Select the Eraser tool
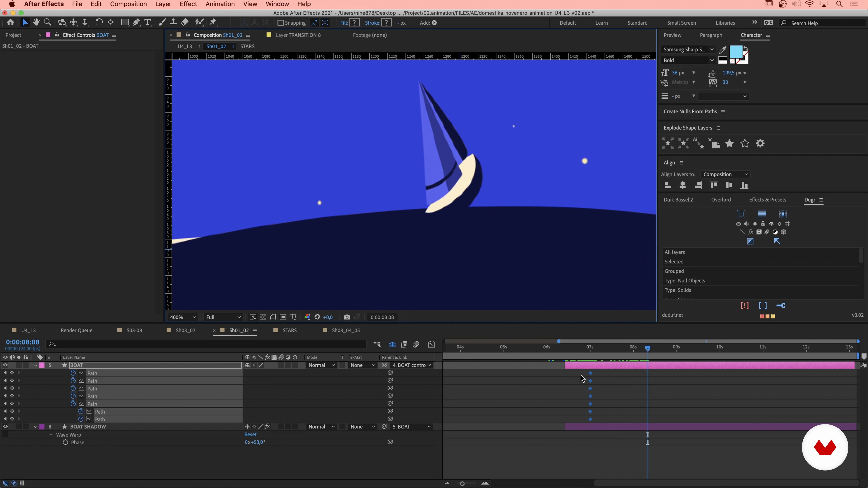 pos(185,23)
